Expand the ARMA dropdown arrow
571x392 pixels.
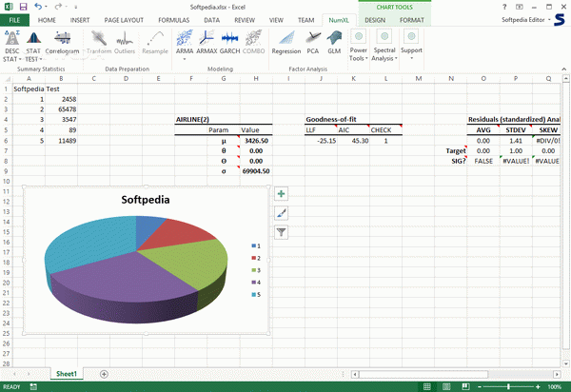click(185, 59)
